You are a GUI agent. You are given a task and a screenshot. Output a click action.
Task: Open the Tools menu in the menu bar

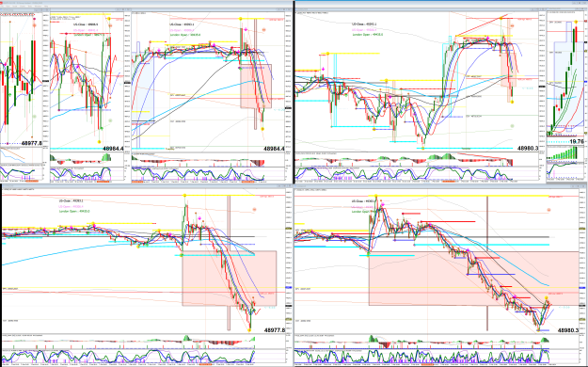(x=30, y=6)
